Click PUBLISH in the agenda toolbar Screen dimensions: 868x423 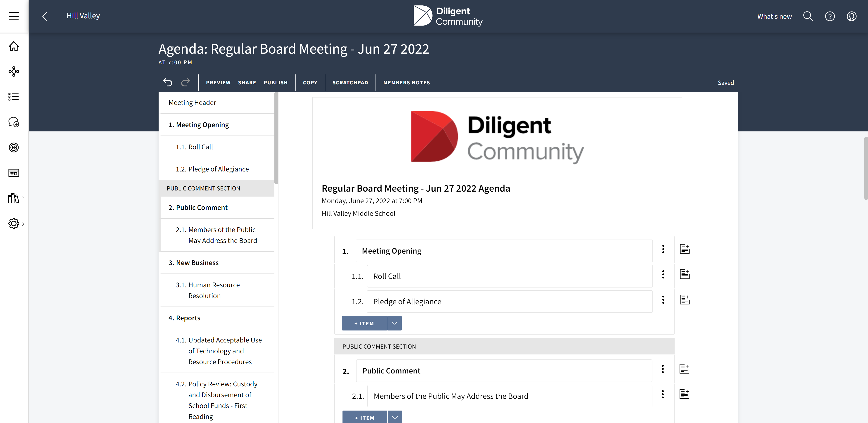click(x=276, y=83)
